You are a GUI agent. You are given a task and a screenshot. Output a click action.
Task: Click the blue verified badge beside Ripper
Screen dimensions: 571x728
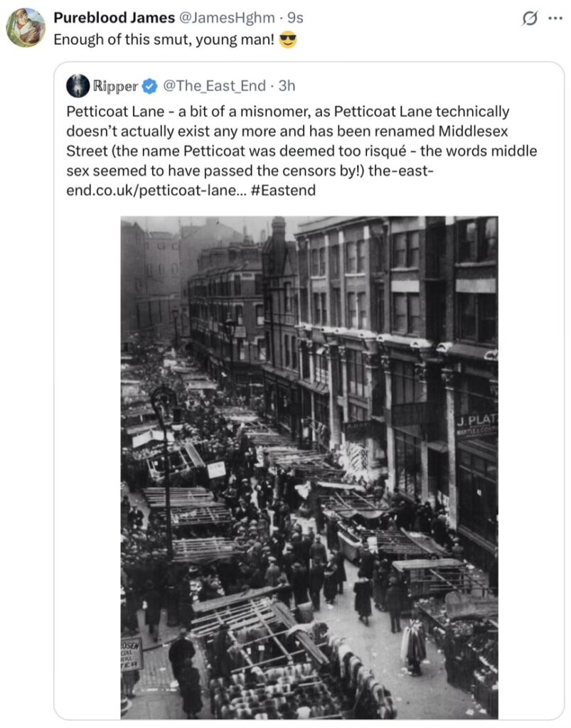[x=149, y=86]
